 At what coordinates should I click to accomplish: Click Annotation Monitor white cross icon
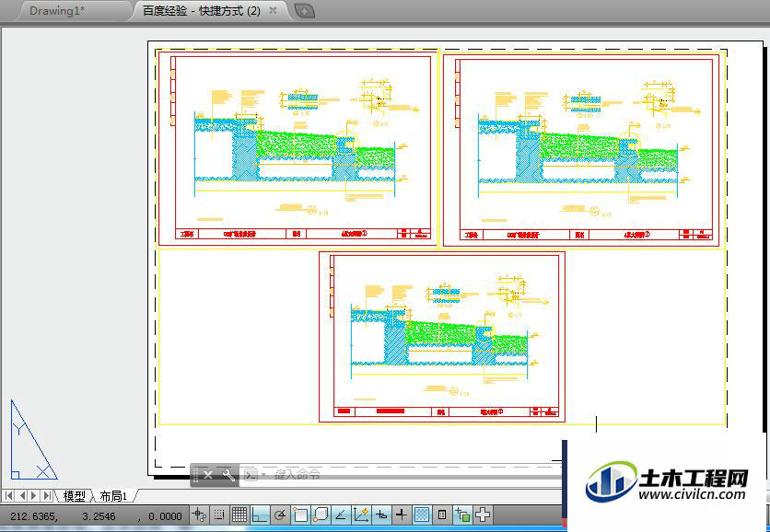(x=483, y=515)
